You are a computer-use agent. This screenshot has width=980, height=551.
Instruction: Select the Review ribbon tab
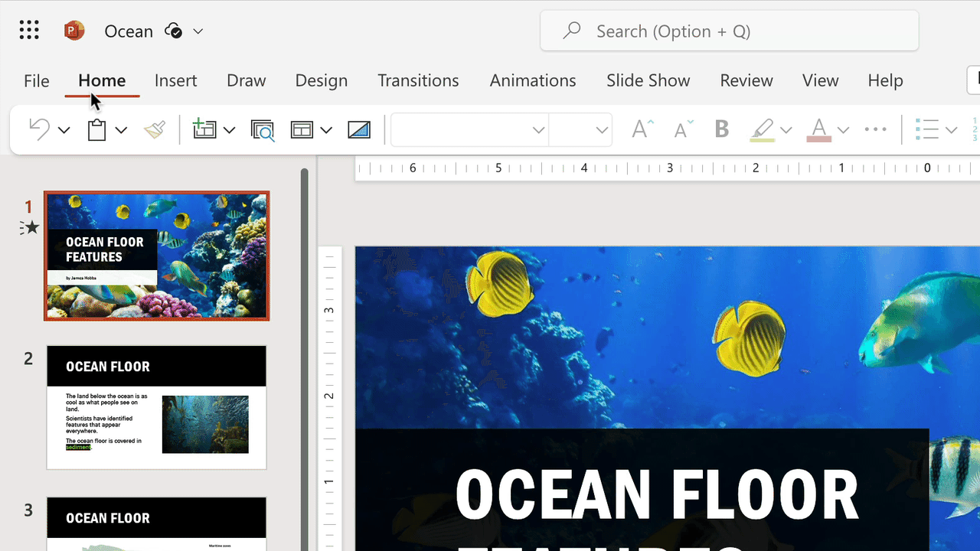(x=746, y=80)
